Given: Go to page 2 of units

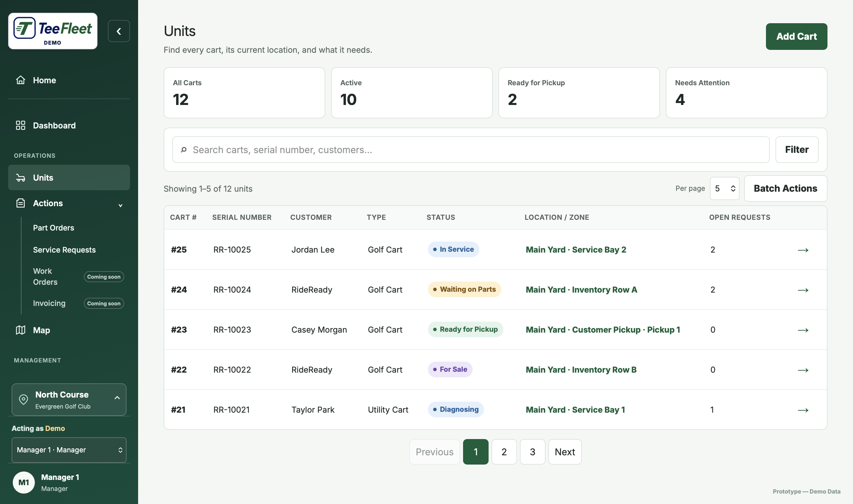Looking at the screenshot, I should [x=504, y=452].
